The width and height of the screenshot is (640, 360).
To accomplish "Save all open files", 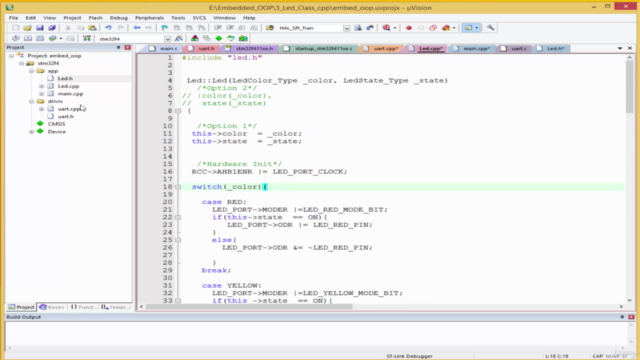I will [52, 28].
